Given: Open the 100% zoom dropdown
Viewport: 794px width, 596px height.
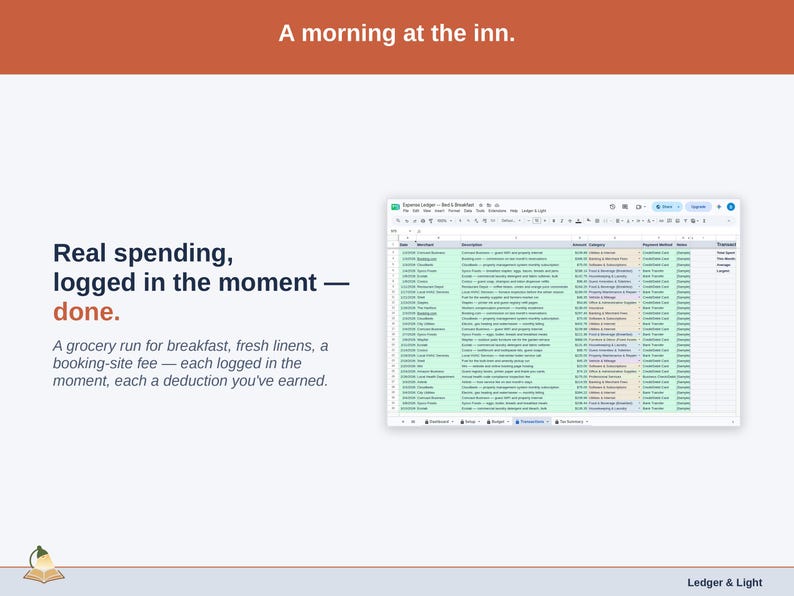Looking at the screenshot, I should coord(444,221).
